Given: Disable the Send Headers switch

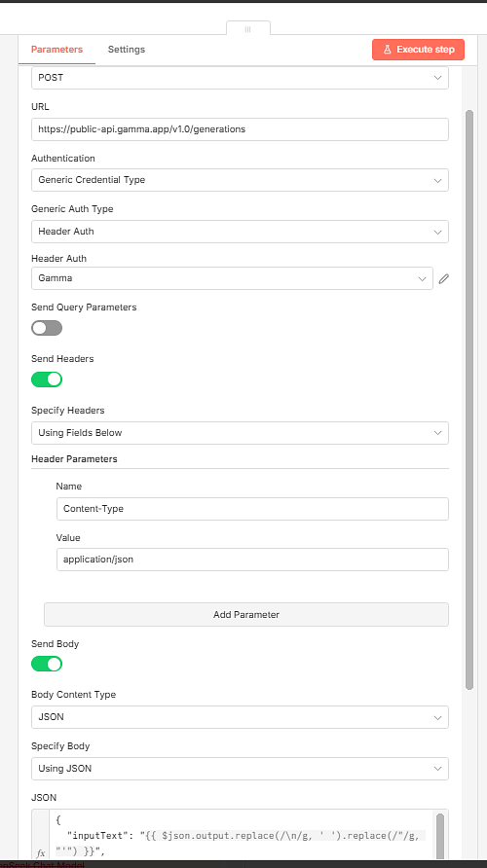Looking at the screenshot, I should tap(47, 380).
